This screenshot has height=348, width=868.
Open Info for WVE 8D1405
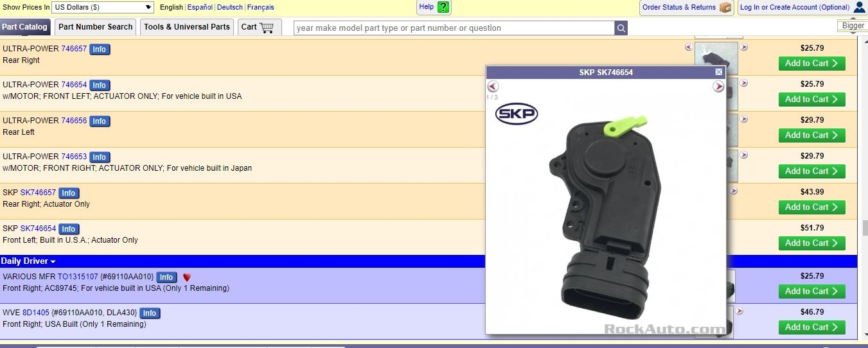[x=150, y=313]
